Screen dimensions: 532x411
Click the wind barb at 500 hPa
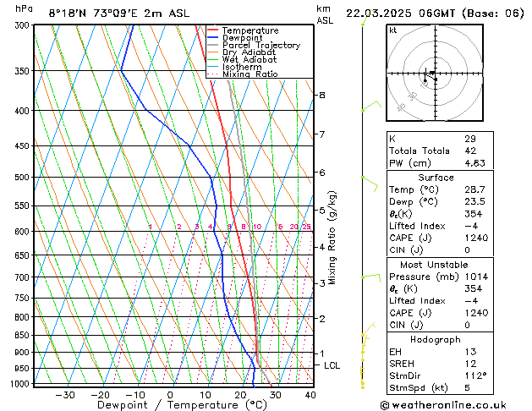coord(370,184)
